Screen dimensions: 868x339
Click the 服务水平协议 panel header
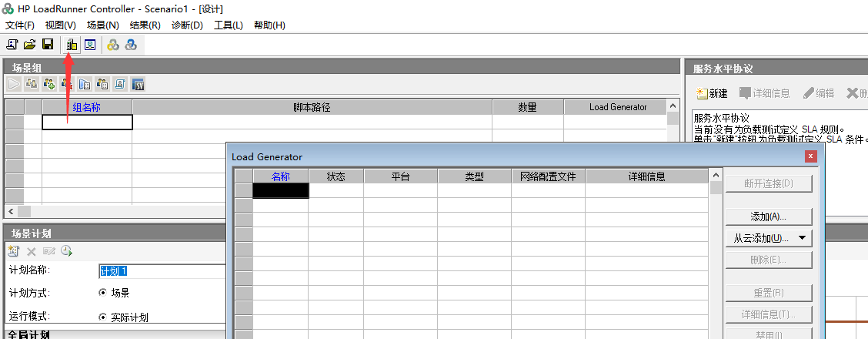(776, 69)
